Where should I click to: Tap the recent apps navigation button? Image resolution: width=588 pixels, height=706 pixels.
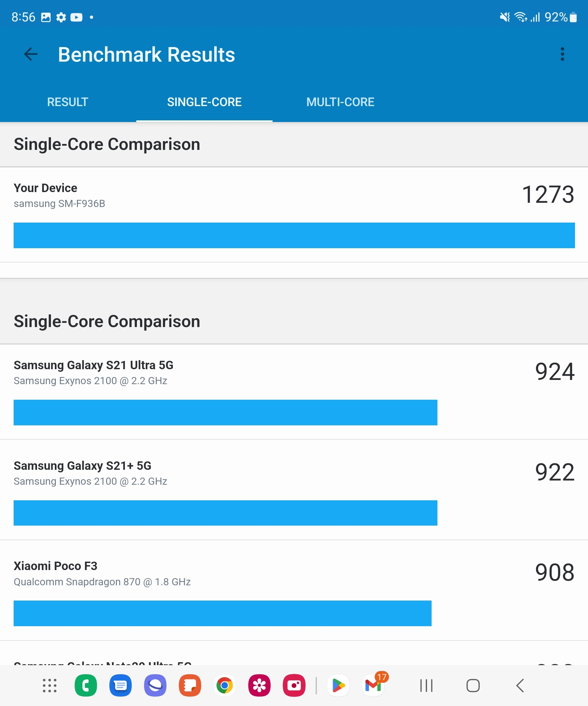click(426, 686)
